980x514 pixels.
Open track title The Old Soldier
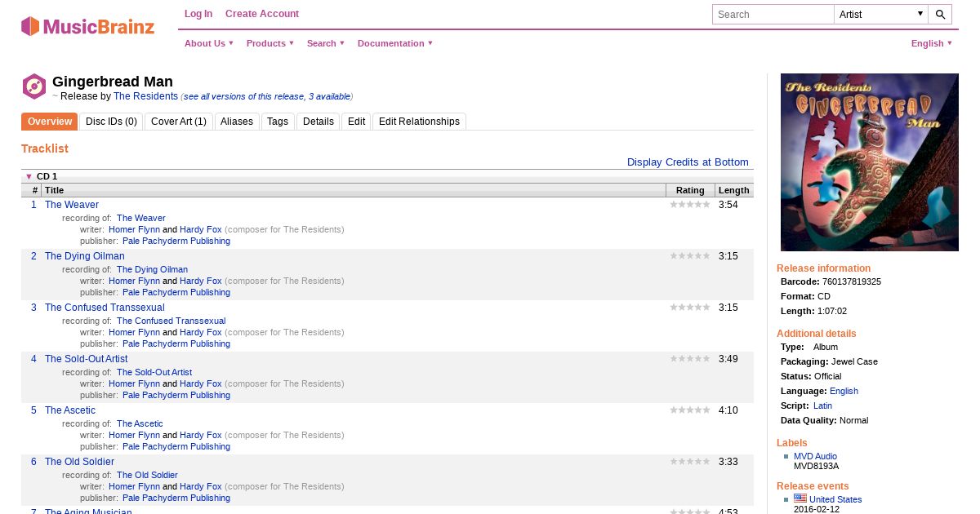tap(80, 462)
